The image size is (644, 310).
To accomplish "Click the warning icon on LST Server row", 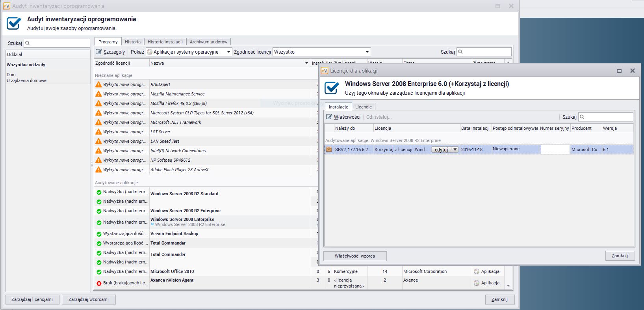I will coord(98,132).
